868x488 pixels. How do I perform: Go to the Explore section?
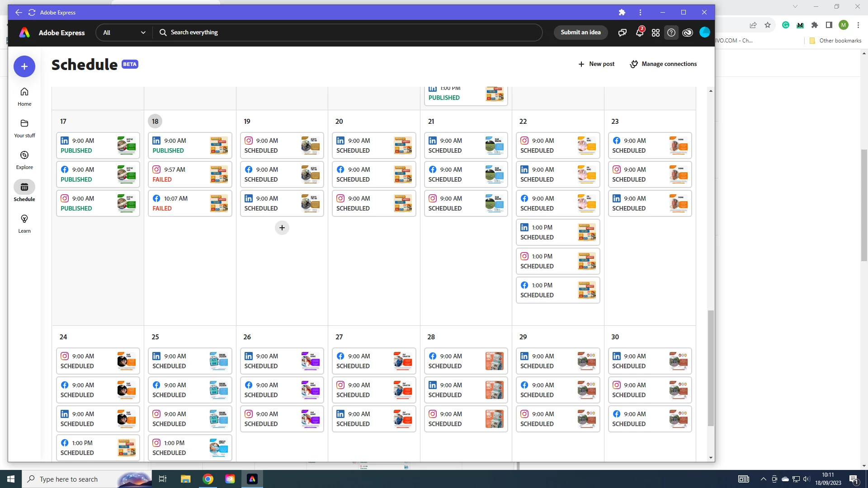tap(24, 160)
